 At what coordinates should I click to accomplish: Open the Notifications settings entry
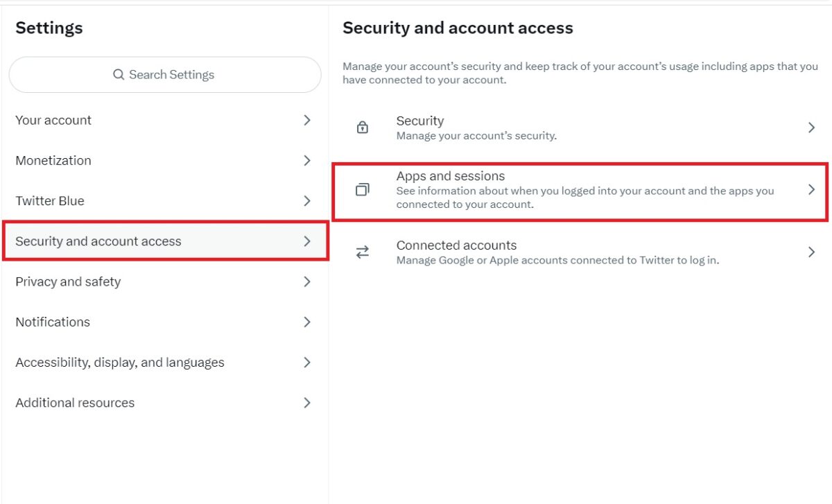point(165,322)
